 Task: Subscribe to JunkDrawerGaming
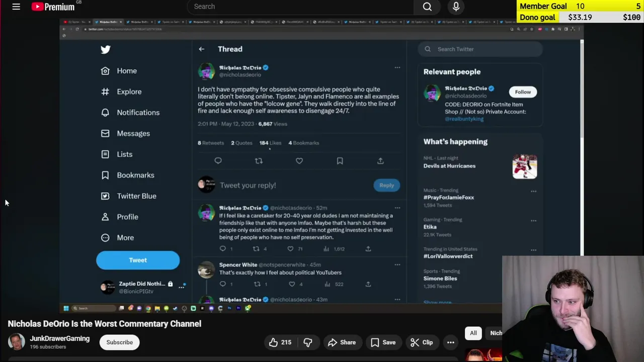point(119,342)
